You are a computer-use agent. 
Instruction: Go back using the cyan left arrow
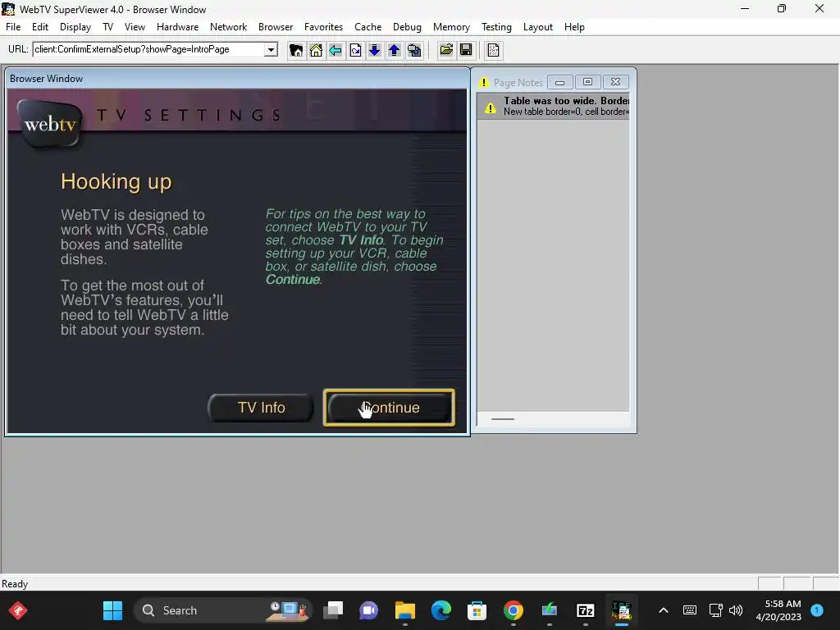click(x=336, y=50)
